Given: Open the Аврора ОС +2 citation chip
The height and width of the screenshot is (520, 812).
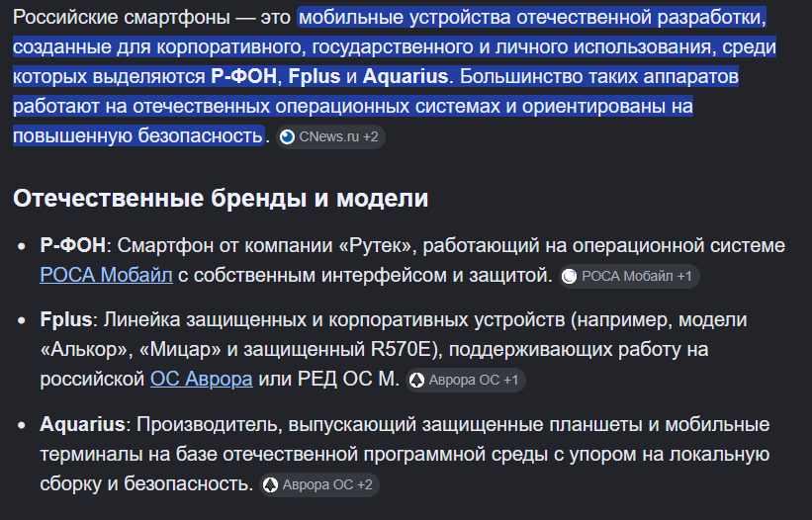Looking at the screenshot, I should click(x=319, y=484).
